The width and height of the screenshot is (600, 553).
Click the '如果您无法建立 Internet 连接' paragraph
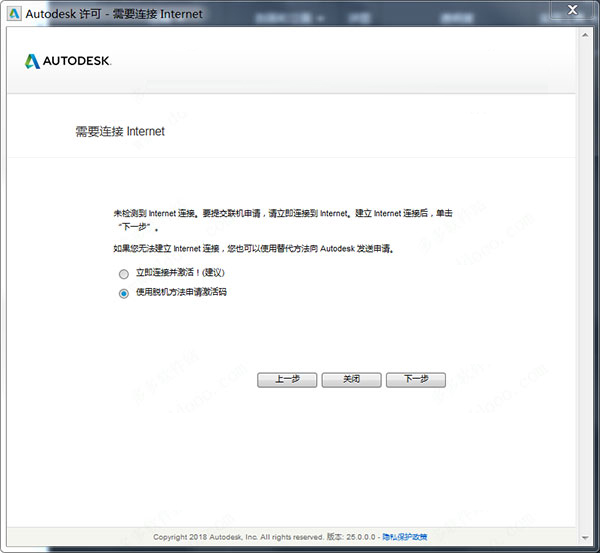pos(253,248)
